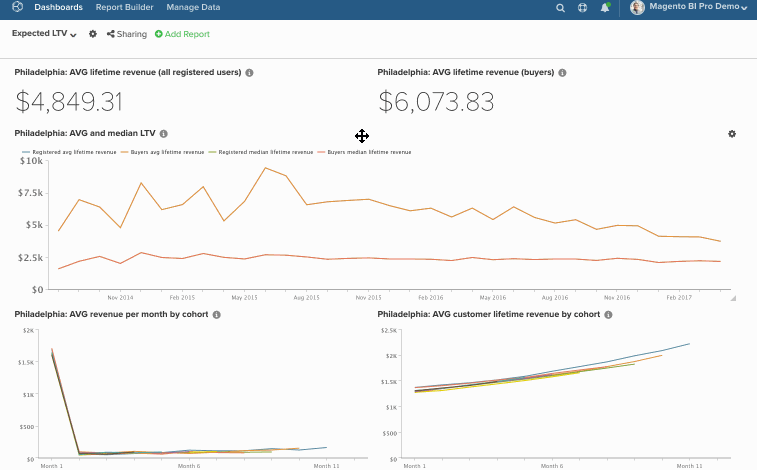Show info for AVG revenue per month by cohort
The height and width of the screenshot is (470, 757).
coord(216,314)
